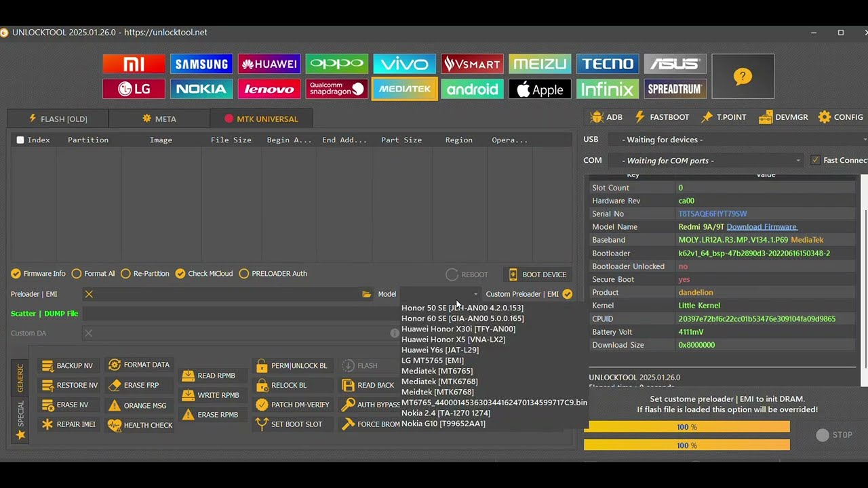Select the Xiaomi MI brand logo
Screen dimensions: 868x488
134,64
